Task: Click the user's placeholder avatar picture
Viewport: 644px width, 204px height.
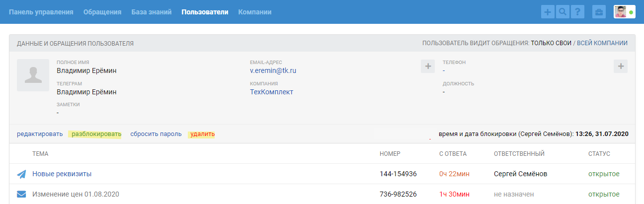Action: point(33,75)
